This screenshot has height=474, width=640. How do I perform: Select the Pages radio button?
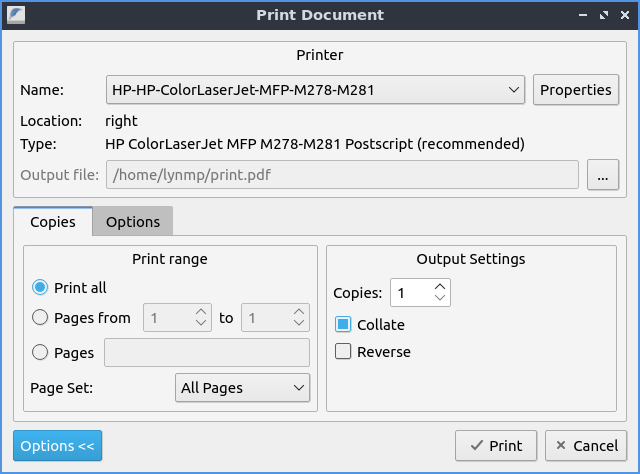point(40,352)
